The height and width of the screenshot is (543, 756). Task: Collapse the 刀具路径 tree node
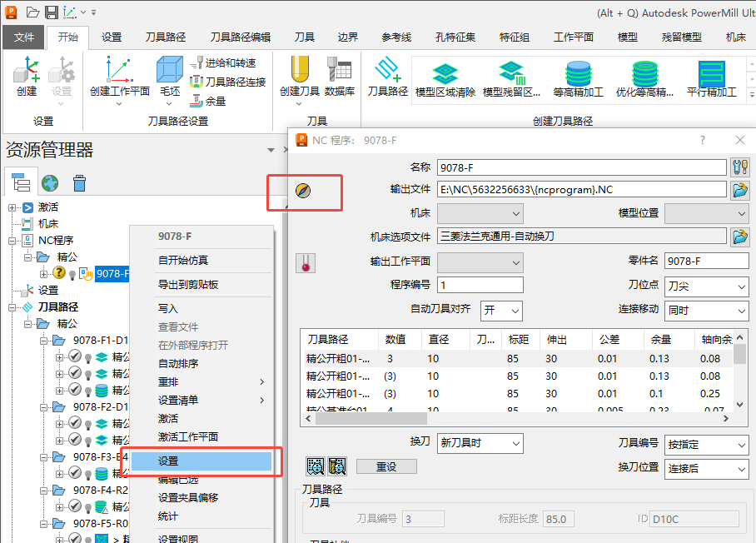coord(12,306)
